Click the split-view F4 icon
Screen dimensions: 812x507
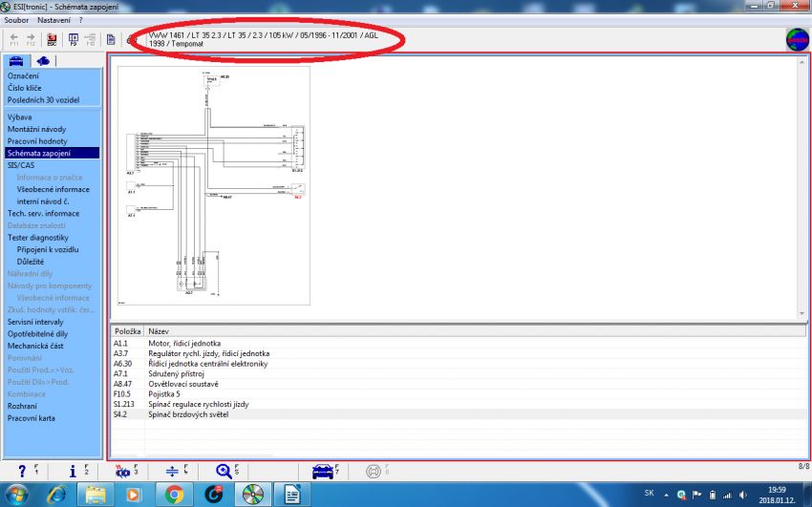pos(173,471)
